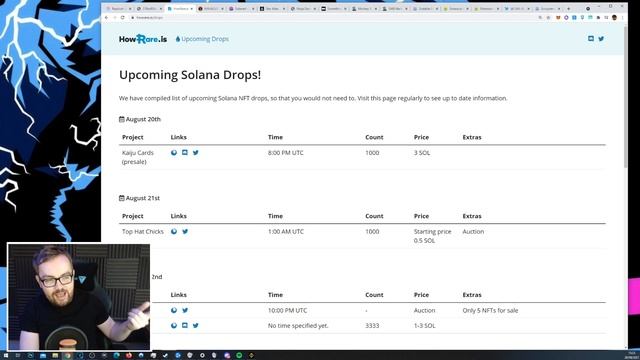Open website icon in the 3333 count row

click(174, 325)
